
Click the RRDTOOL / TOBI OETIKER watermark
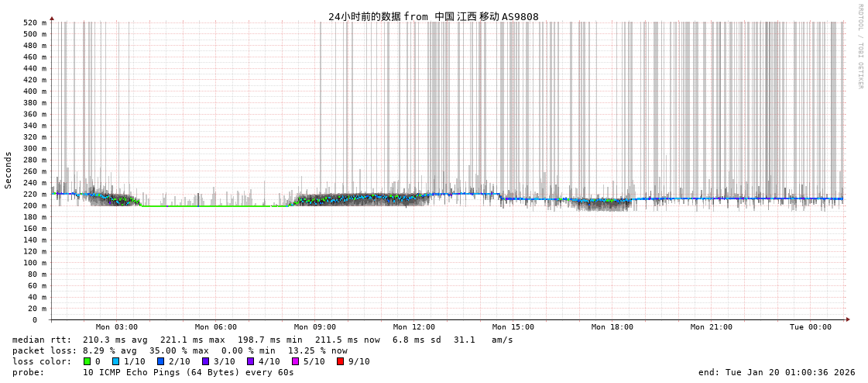point(859,47)
